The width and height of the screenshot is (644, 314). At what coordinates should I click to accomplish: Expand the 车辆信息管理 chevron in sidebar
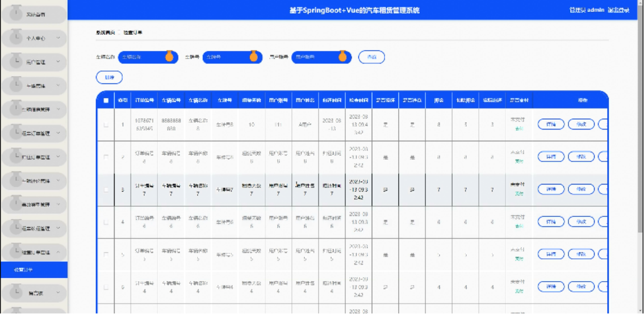(x=58, y=110)
